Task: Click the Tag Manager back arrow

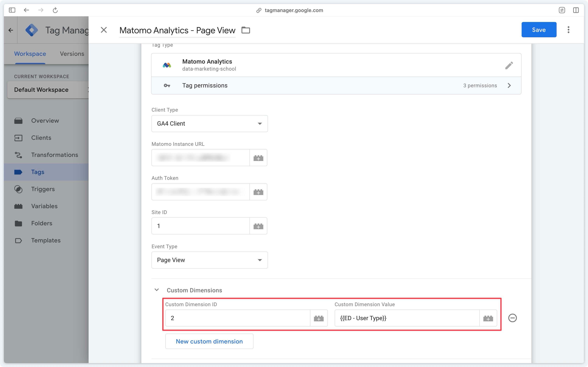Action: [11, 30]
